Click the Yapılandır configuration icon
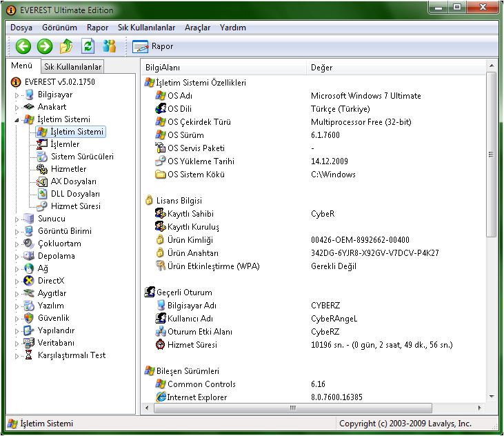 (x=29, y=330)
